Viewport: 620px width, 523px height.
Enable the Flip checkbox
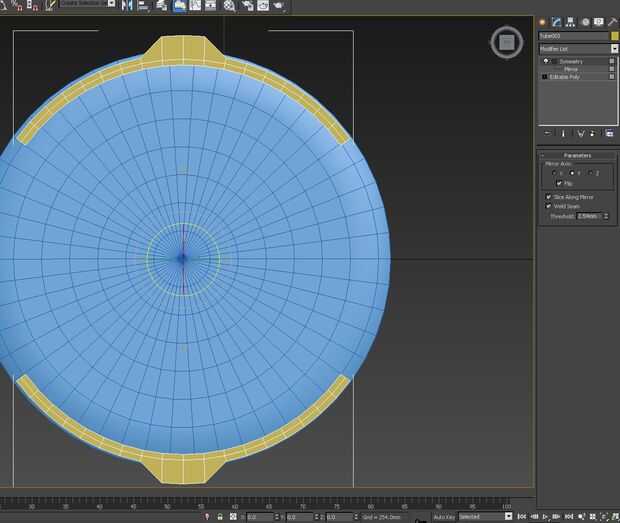pyautogui.click(x=559, y=183)
